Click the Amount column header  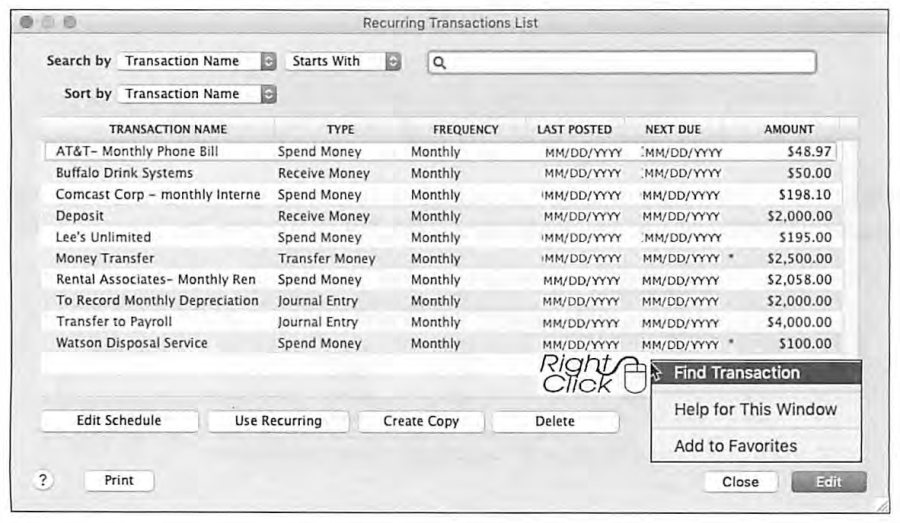click(x=789, y=130)
